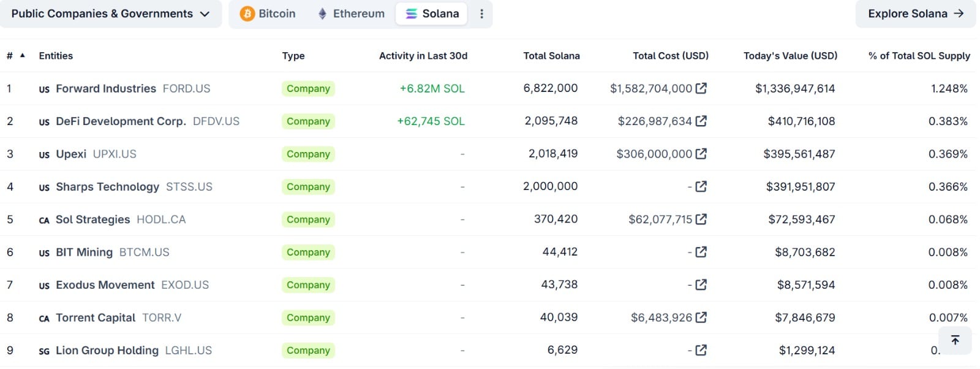Click the STSS.US ticker text
The width and height of the screenshot is (980, 369).
point(189,186)
